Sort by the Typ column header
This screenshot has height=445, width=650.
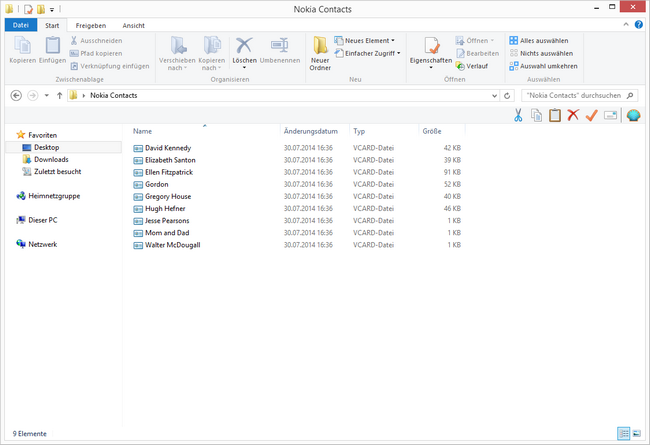384,131
